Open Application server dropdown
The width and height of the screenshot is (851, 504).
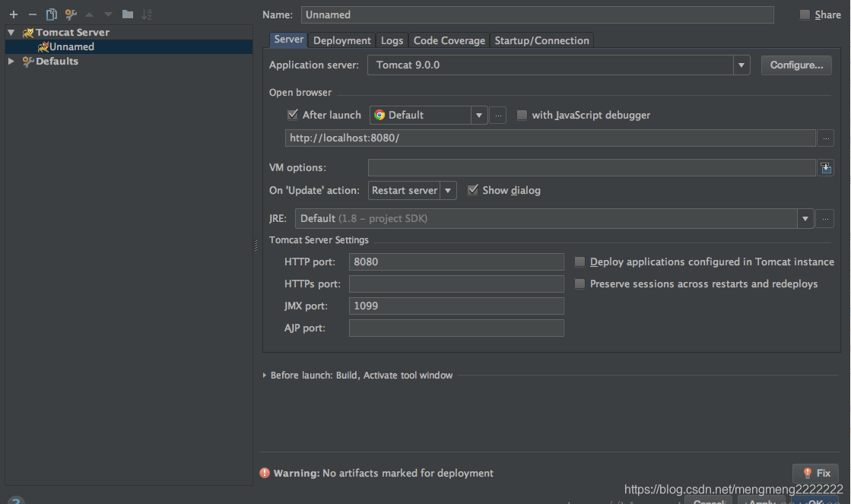coord(741,65)
